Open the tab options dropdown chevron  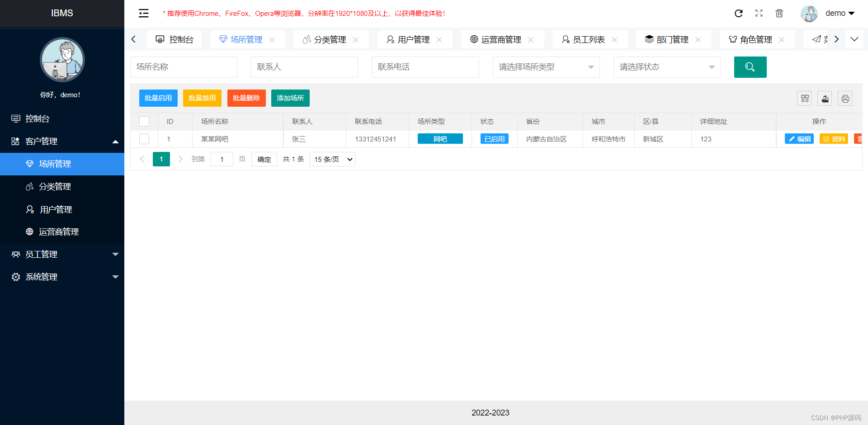click(x=854, y=39)
